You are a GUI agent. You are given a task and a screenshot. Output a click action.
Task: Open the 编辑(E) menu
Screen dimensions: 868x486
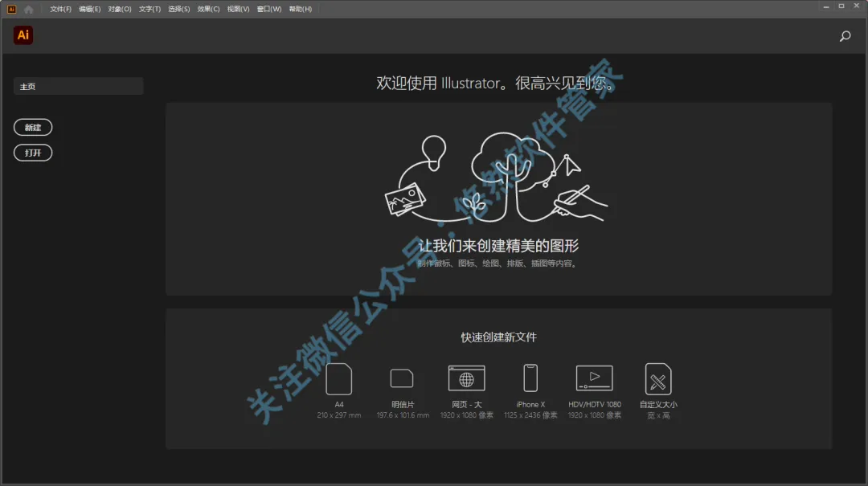(90, 10)
